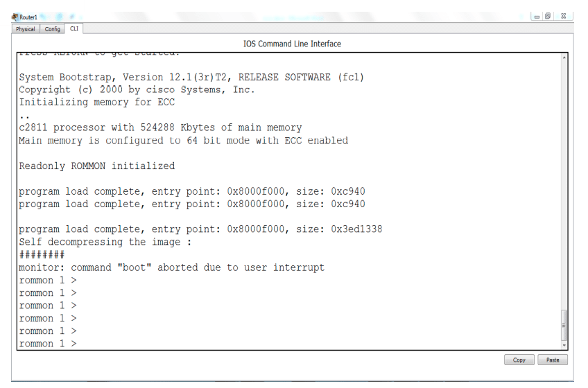The image size is (588, 388).
Task: Click 'Self decompressing the image' text
Action: tap(105, 242)
